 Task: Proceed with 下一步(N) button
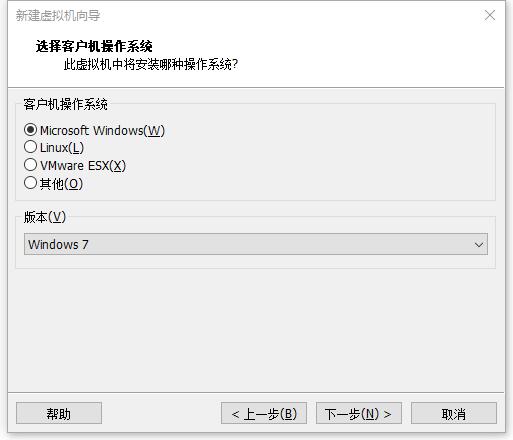(359, 413)
